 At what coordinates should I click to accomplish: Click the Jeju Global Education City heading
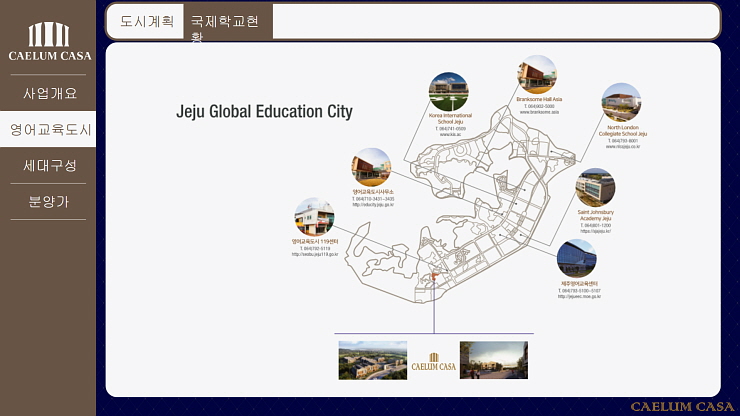(x=264, y=112)
